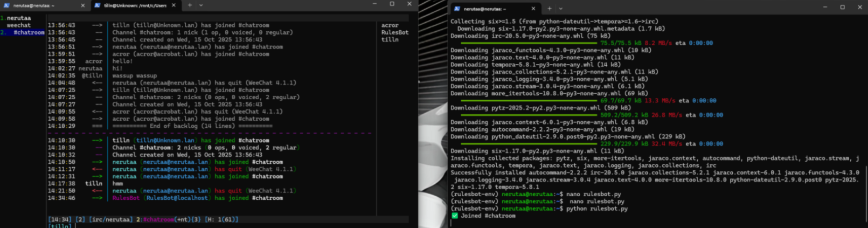868x228 pixels.
Task: Minimize the left terminal window
Action: (374, 4)
